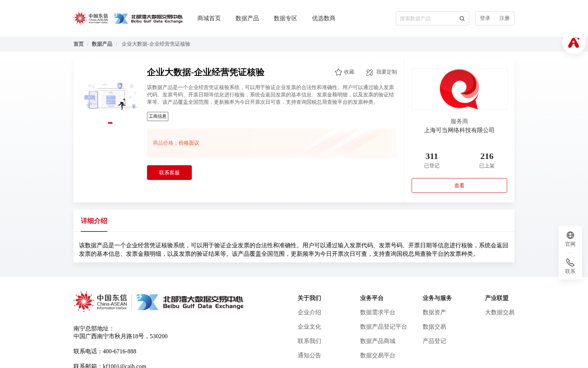
Task: Click the Beibu Gulf Data Exchange header logo
Action: [148, 18]
